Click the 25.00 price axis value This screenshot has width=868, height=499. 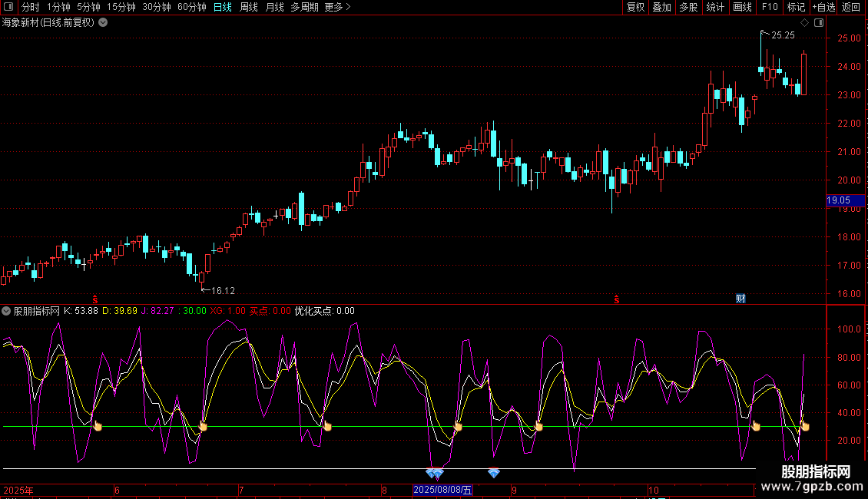(x=849, y=38)
